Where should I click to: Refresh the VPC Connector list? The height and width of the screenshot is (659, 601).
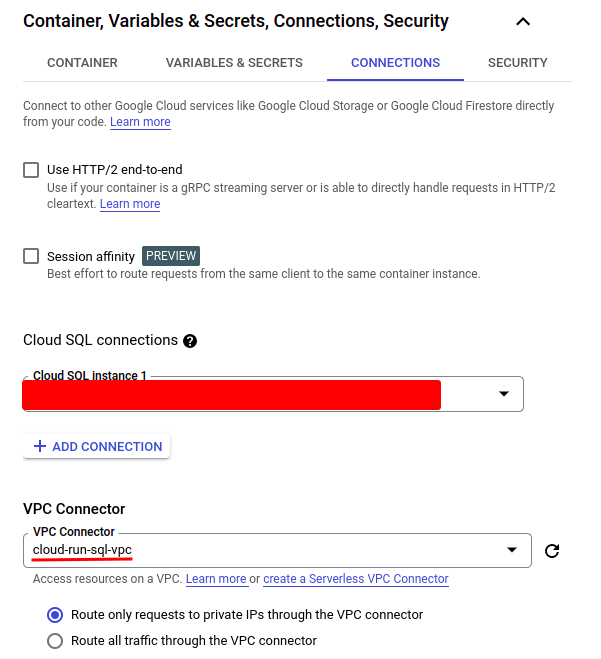[x=552, y=550]
